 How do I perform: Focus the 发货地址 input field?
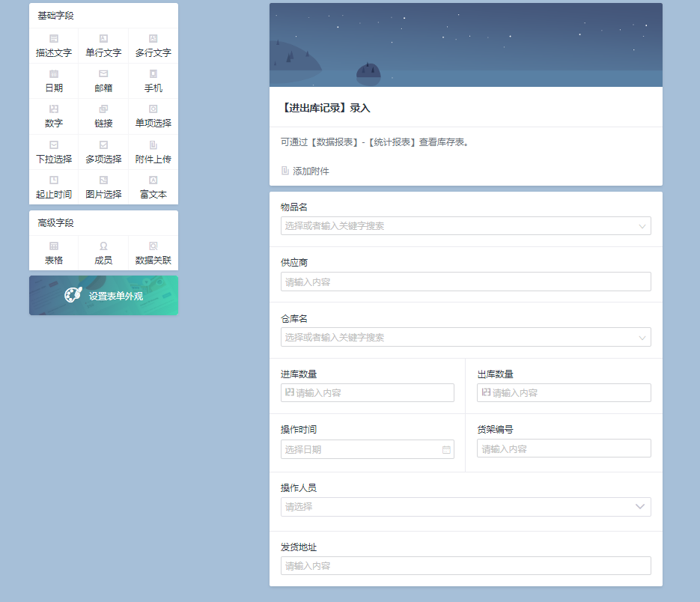click(466, 566)
